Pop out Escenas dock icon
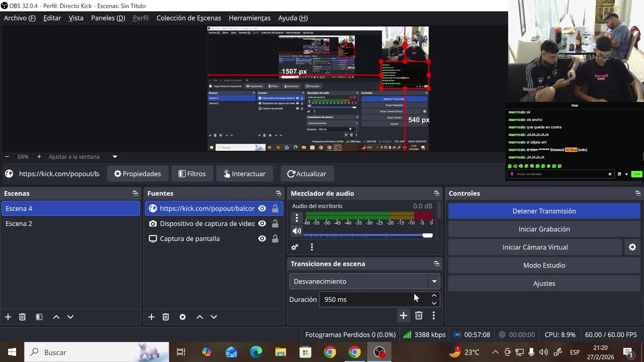Image resolution: width=644 pixels, height=362 pixels. (135, 193)
